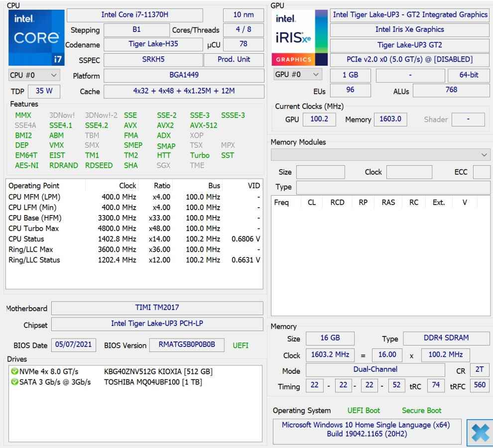
Task: Open the GPU #0 selector dropdown
Action: pyautogui.click(x=297, y=75)
